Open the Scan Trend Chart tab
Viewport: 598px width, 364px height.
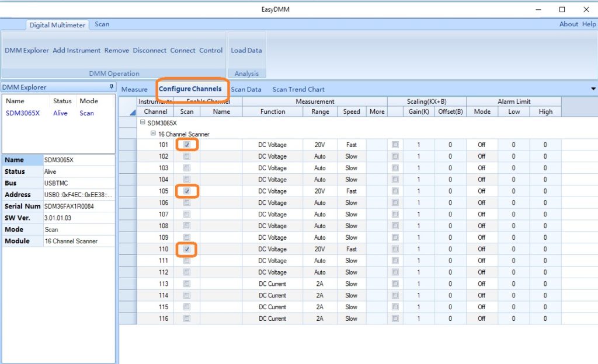tap(298, 89)
